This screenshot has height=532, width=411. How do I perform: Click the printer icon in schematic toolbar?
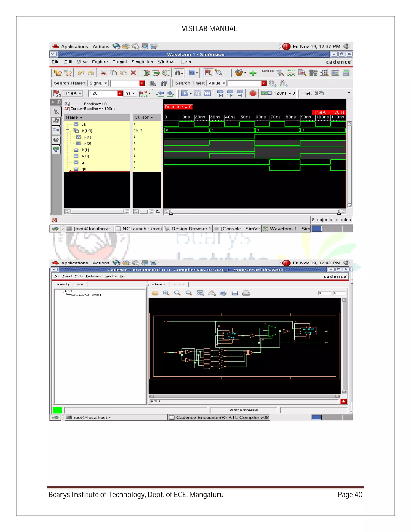246,293
